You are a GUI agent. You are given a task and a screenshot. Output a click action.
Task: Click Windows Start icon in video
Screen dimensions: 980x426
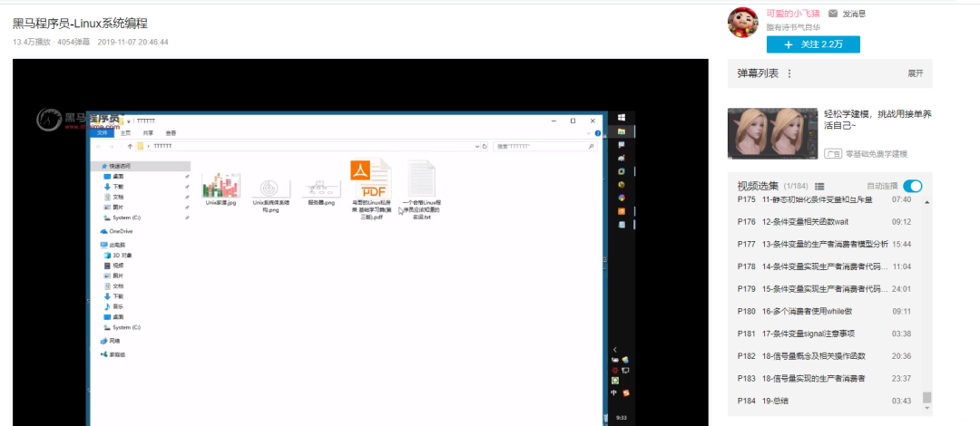[x=622, y=118]
